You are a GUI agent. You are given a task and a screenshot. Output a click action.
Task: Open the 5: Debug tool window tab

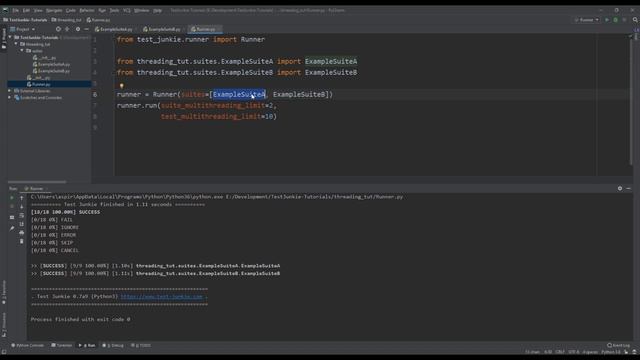[113, 345]
